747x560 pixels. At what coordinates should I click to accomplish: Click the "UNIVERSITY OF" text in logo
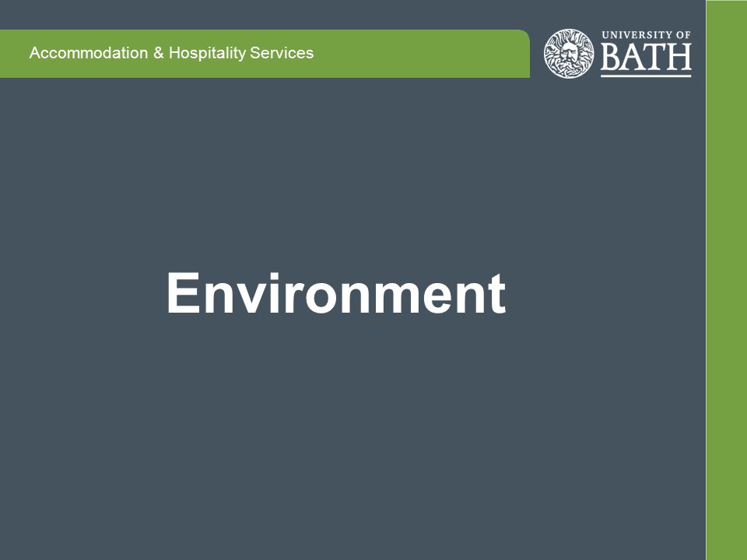(646, 35)
